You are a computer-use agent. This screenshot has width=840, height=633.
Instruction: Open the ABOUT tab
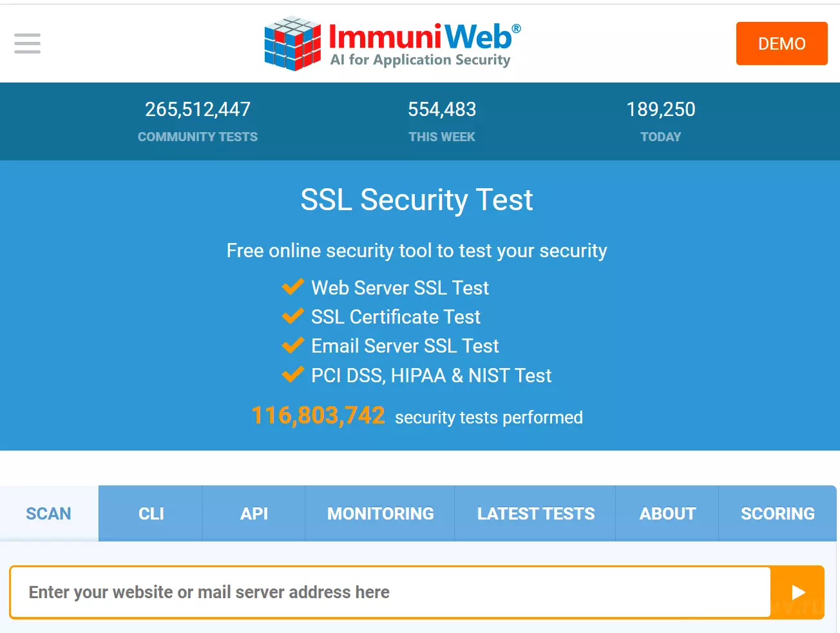coord(667,514)
